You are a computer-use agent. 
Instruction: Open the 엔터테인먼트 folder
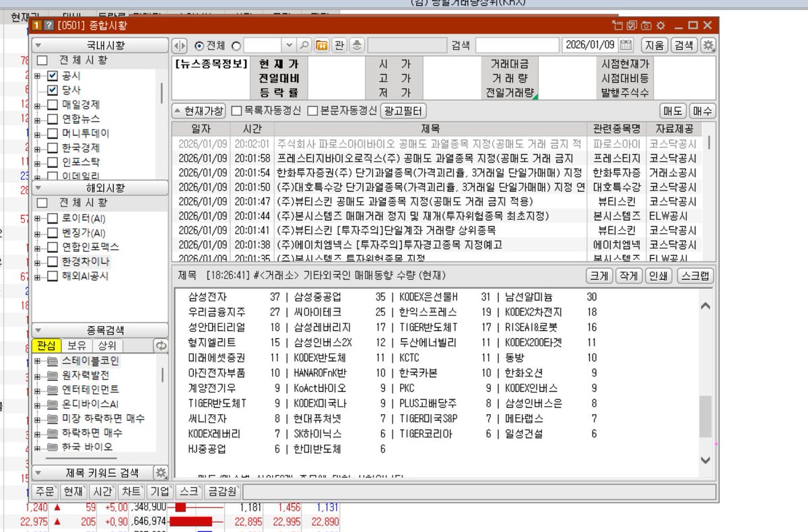coord(84,389)
